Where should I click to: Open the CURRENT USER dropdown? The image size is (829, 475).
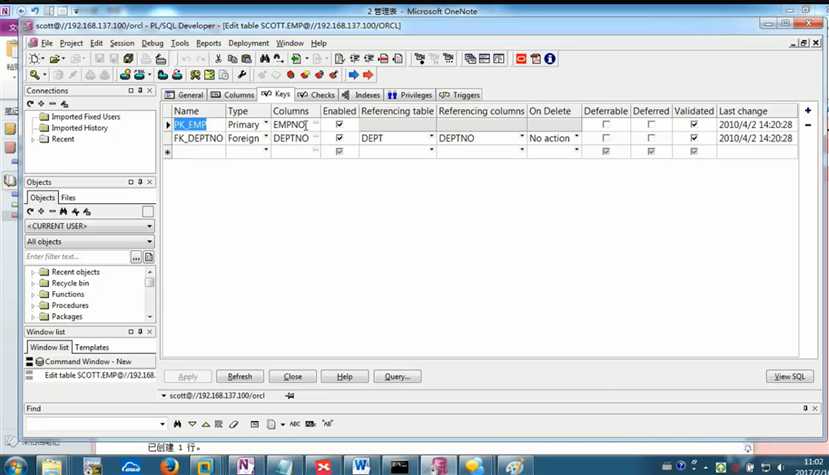(x=90, y=227)
